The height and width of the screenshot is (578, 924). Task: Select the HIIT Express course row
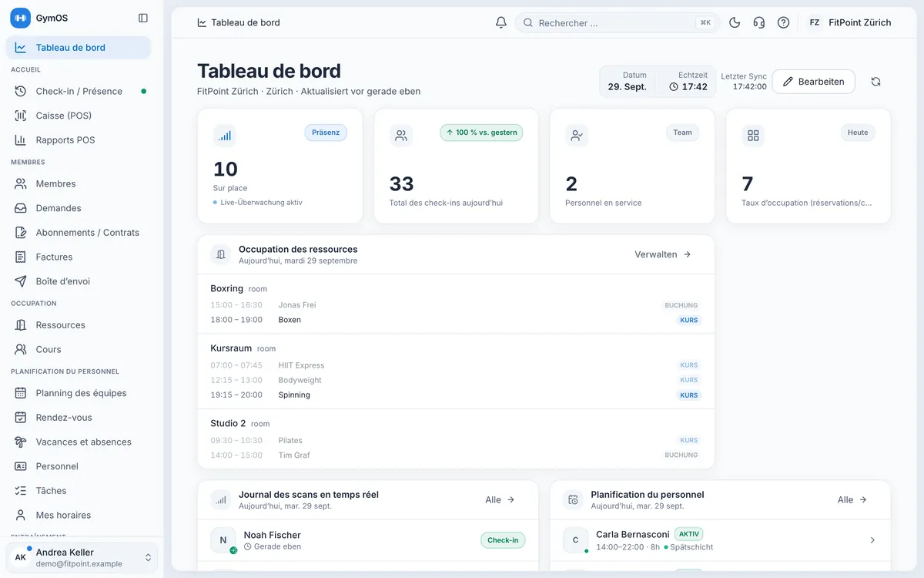click(x=455, y=365)
